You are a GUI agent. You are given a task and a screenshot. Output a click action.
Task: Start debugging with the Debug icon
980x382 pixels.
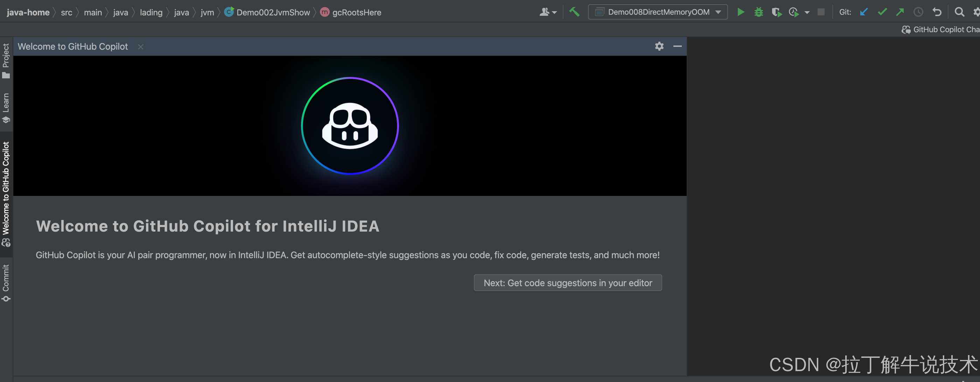[758, 12]
